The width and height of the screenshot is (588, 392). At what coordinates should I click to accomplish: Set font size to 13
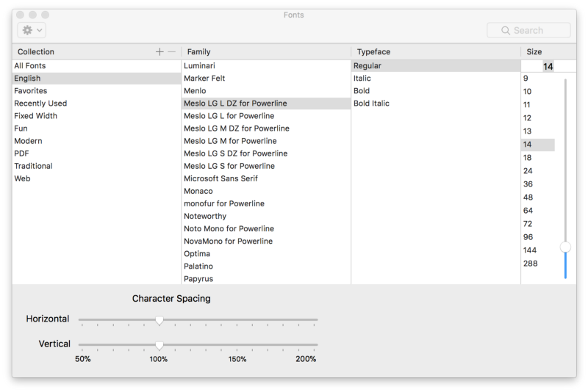coord(538,131)
